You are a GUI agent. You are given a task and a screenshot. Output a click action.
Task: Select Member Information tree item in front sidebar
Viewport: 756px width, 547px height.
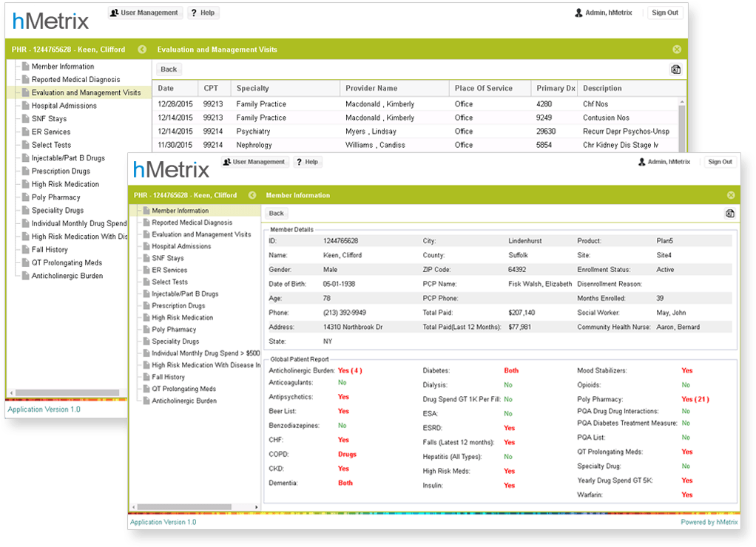coord(180,211)
